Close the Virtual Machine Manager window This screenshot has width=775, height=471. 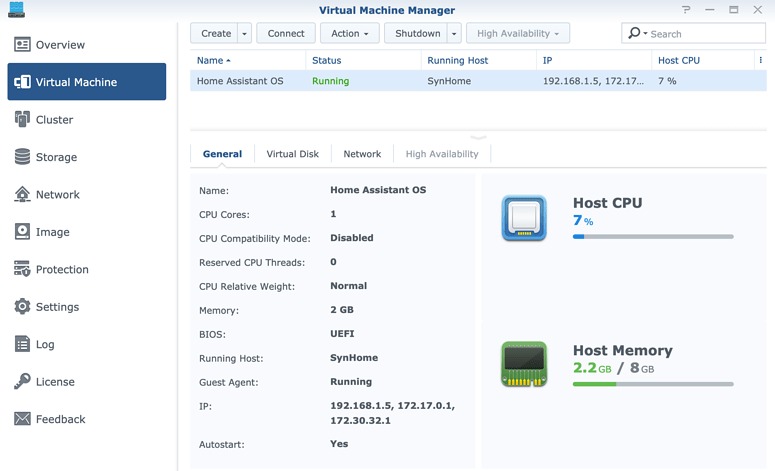coord(757,9)
